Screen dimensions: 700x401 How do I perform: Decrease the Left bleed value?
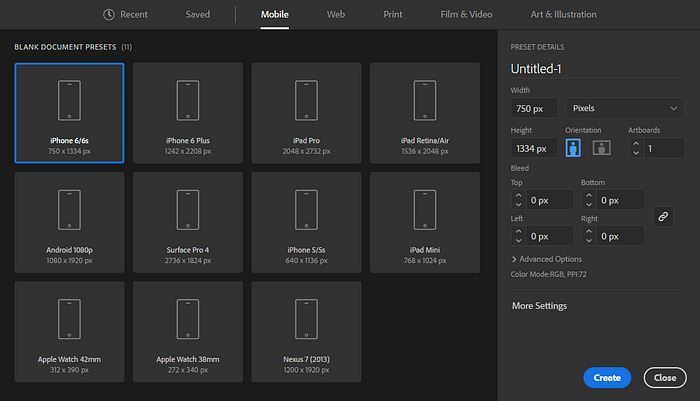tap(518, 241)
